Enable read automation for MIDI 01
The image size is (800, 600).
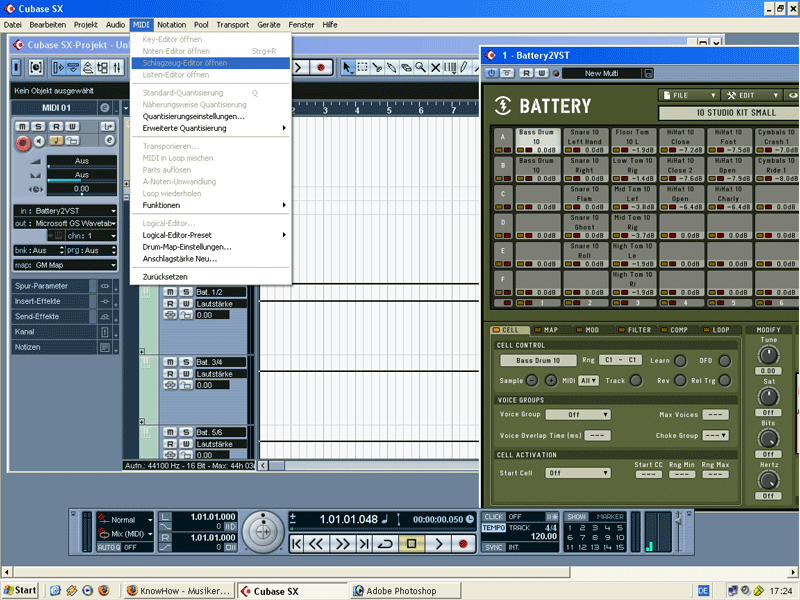click(57, 127)
